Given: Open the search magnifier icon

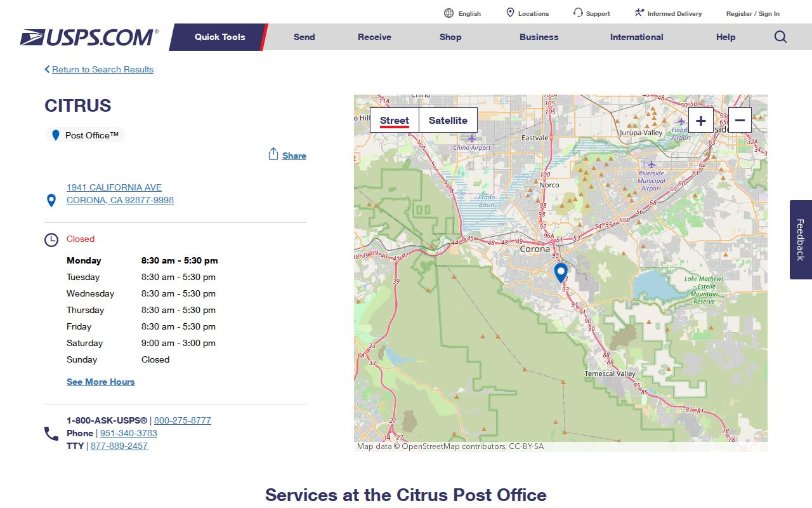Looking at the screenshot, I should point(781,37).
